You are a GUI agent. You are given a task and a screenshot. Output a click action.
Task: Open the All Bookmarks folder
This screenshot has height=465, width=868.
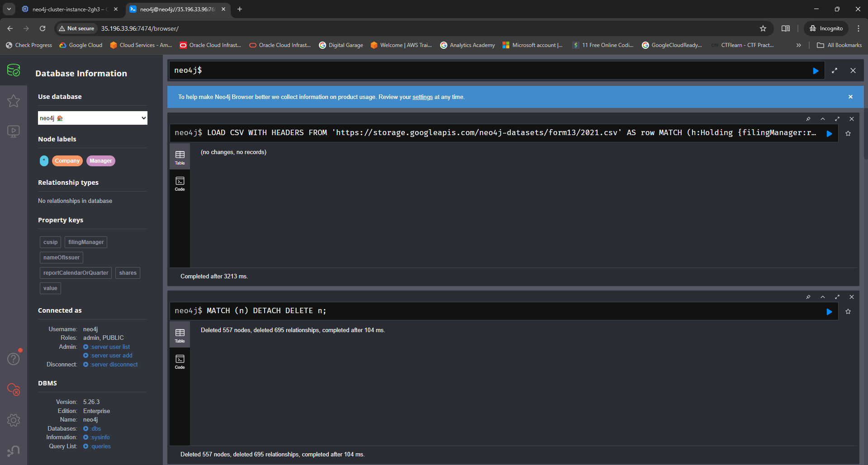[x=840, y=45]
